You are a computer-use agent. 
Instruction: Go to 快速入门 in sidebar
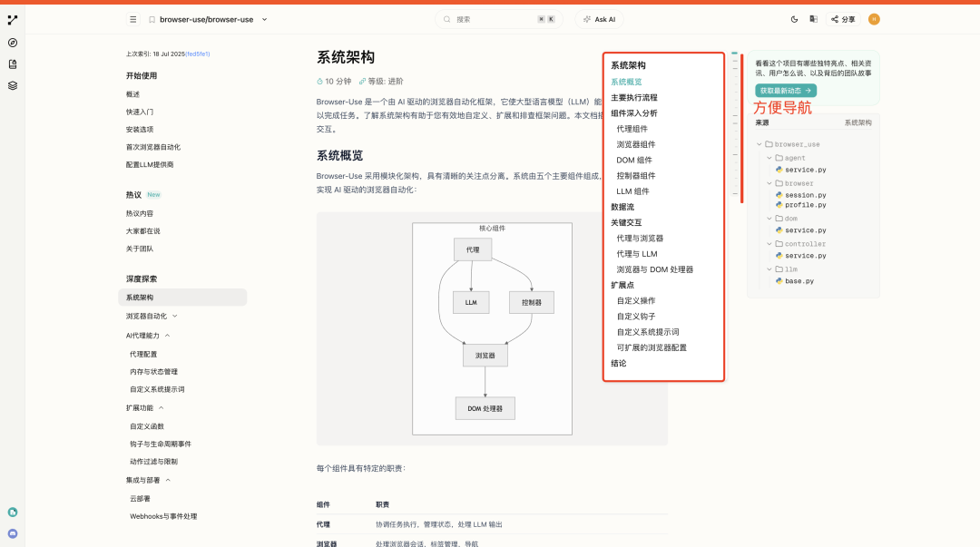tap(140, 112)
